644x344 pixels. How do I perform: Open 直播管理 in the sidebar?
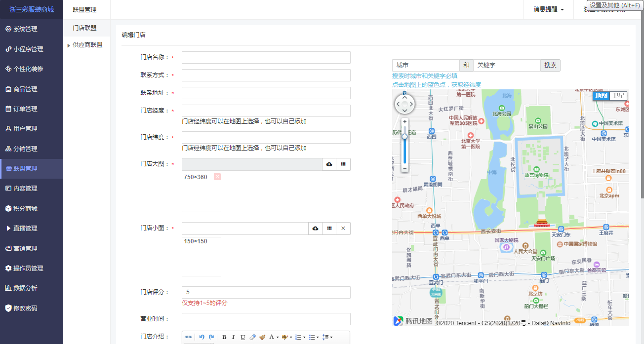32,228
